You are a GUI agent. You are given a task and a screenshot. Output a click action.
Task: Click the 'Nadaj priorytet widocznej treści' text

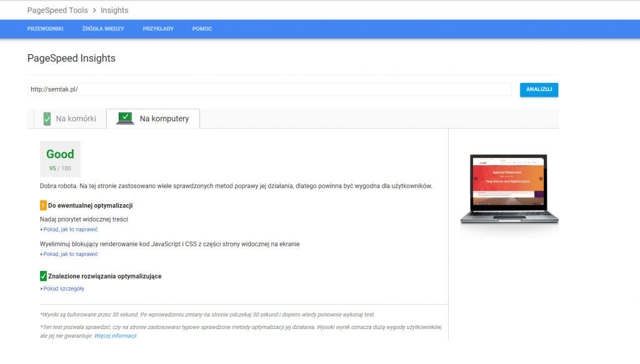coord(84,219)
